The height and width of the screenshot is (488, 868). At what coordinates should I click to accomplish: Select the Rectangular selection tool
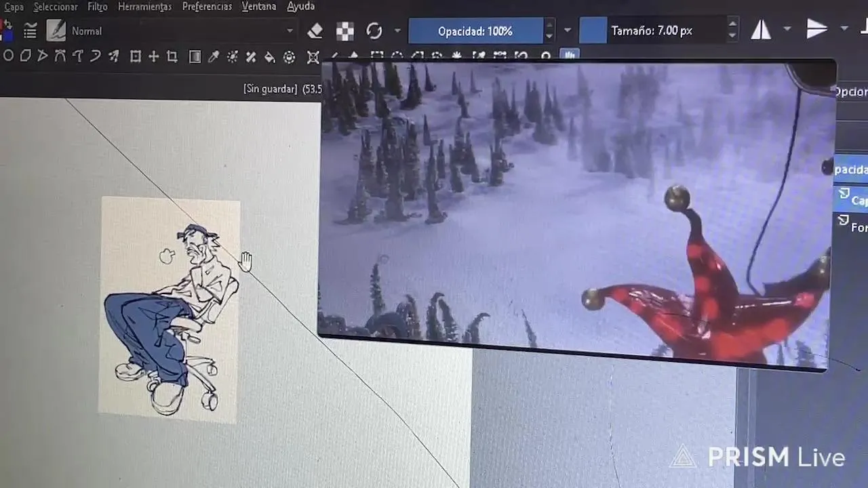tap(377, 56)
